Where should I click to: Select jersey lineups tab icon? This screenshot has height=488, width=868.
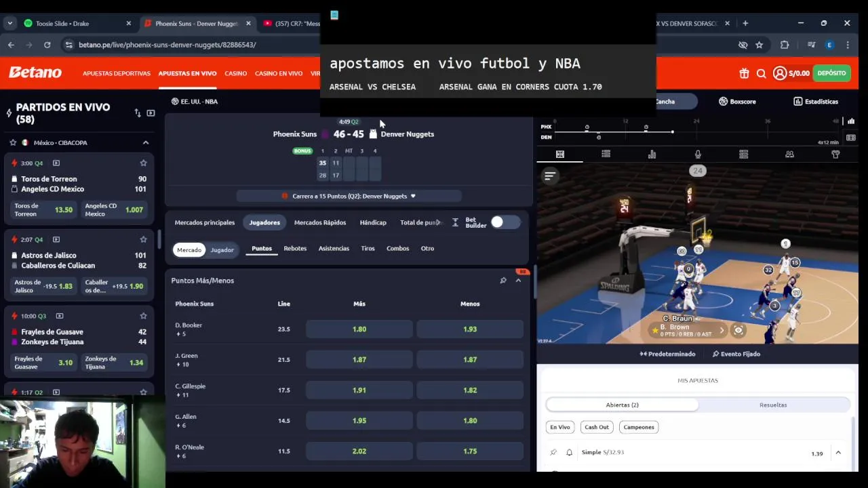tap(835, 155)
